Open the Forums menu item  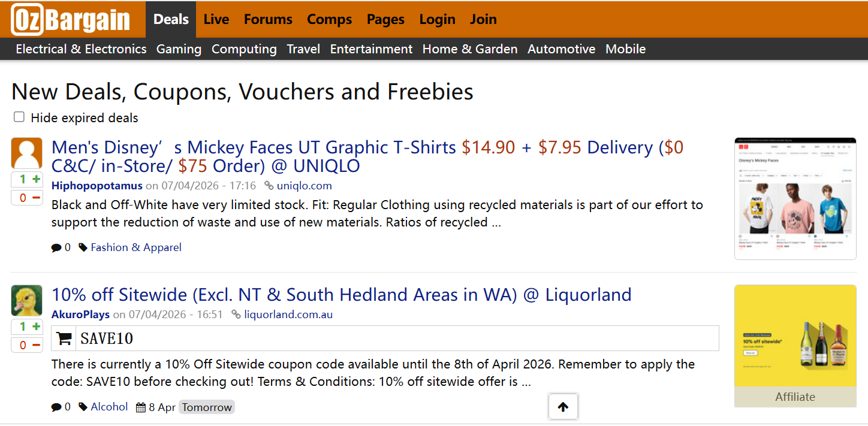[x=268, y=19]
